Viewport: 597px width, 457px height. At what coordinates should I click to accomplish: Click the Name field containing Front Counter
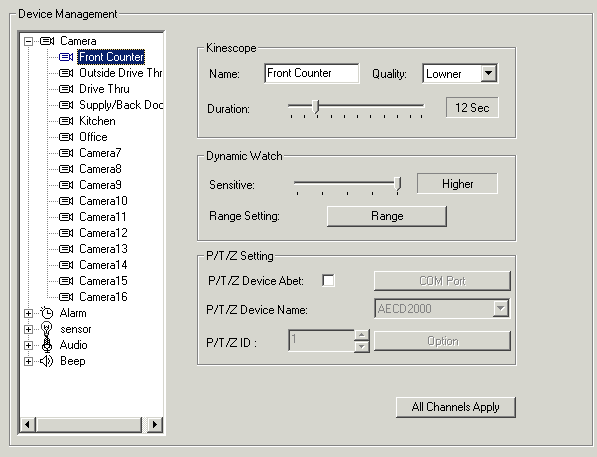coord(312,73)
